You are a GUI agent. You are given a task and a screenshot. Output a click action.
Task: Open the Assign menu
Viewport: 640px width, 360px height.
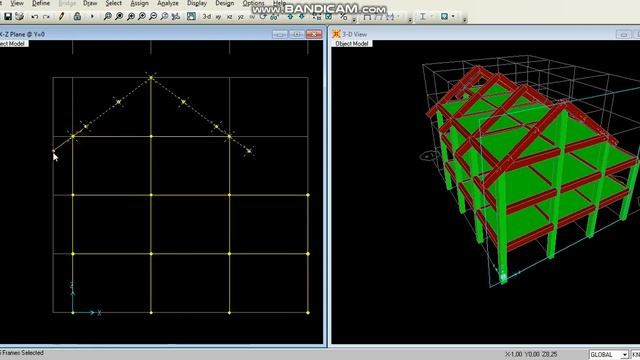click(139, 3)
